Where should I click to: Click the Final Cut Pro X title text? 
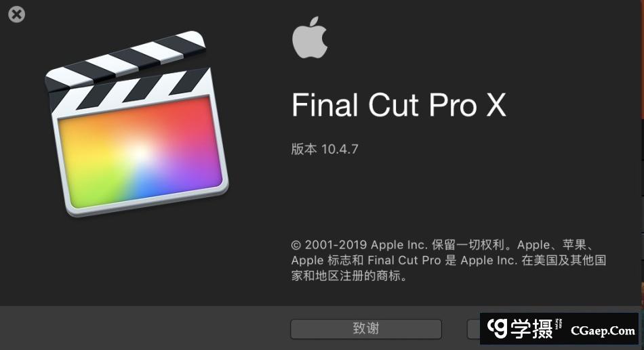point(399,105)
